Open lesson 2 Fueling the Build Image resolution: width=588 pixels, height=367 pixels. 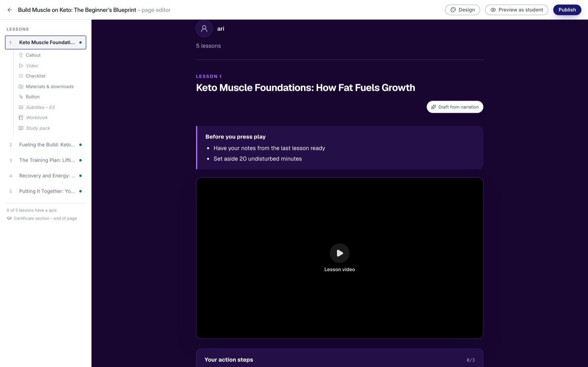point(45,145)
